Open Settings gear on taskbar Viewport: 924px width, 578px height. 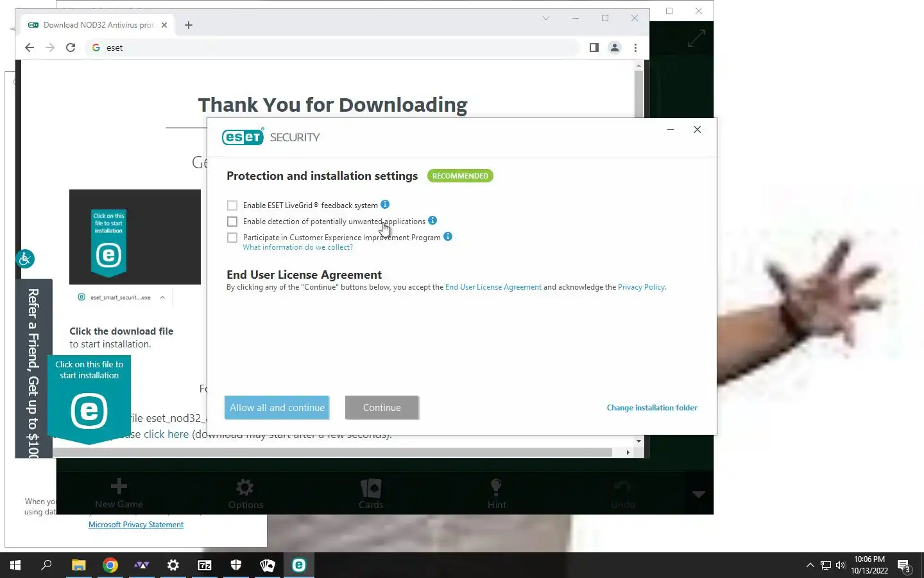tap(173, 565)
